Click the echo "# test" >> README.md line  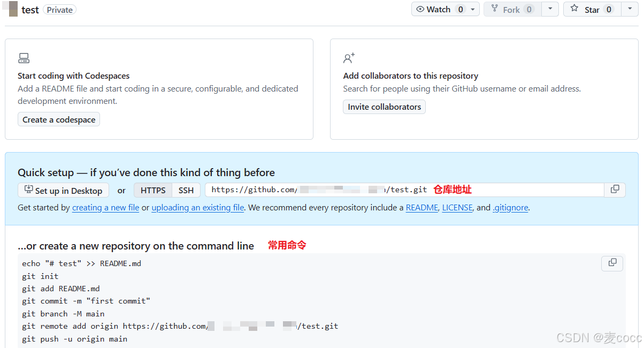coord(81,263)
